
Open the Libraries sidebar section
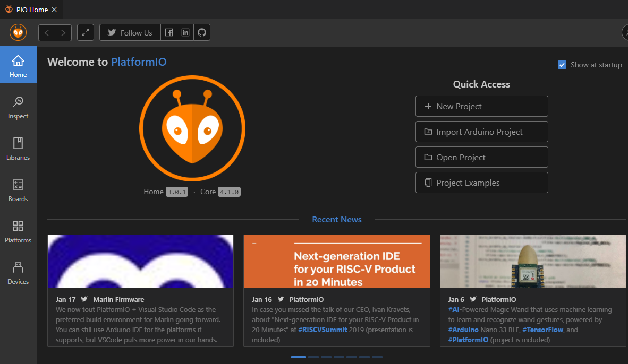pyautogui.click(x=18, y=149)
